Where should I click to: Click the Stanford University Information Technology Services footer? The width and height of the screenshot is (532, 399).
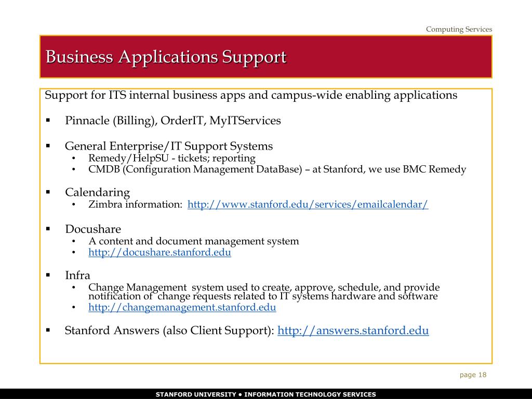click(x=265, y=394)
